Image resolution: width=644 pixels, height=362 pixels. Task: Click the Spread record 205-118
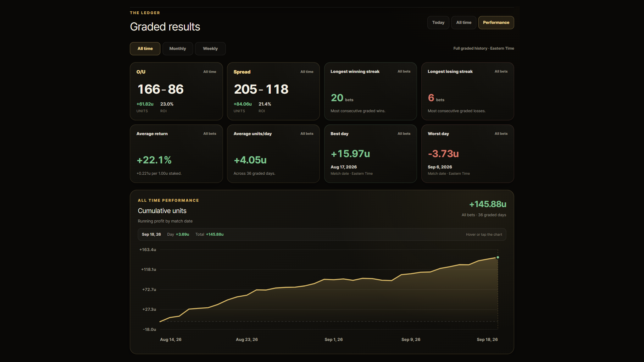coord(261,89)
